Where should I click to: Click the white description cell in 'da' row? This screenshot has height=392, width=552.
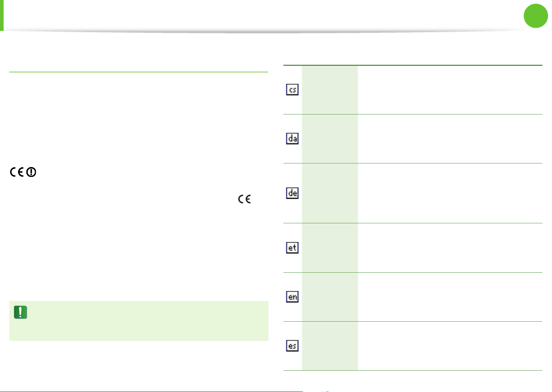pos(450,139)
